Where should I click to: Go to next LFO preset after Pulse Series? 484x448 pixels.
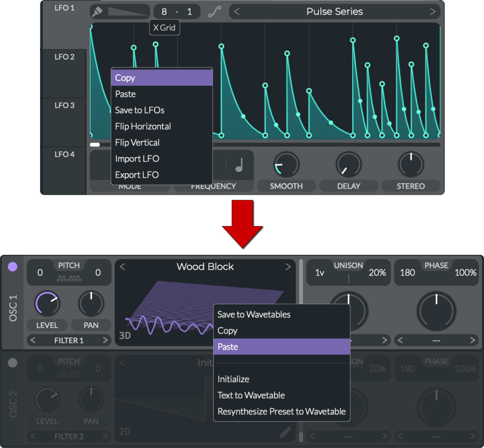(x=432, y=12)
